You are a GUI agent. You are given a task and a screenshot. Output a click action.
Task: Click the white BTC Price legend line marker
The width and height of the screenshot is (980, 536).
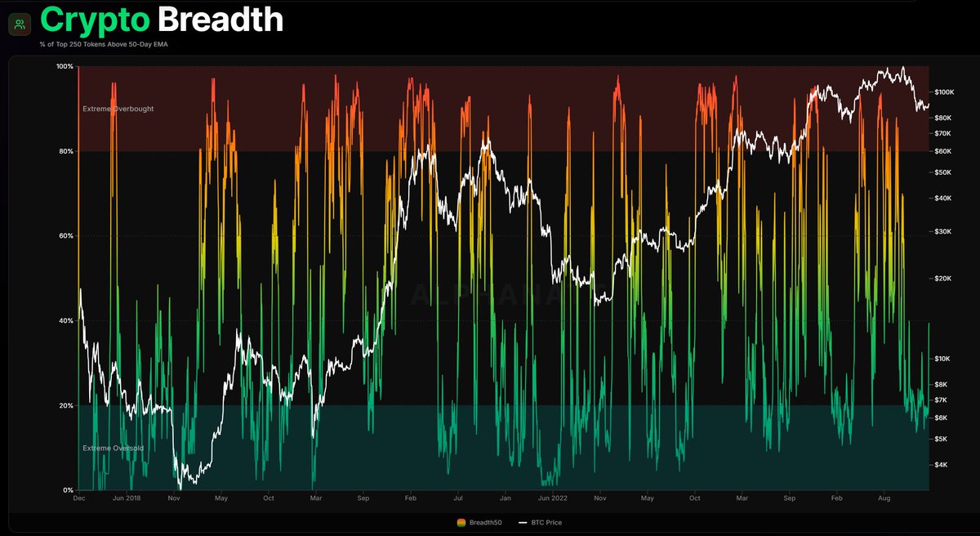523,522
